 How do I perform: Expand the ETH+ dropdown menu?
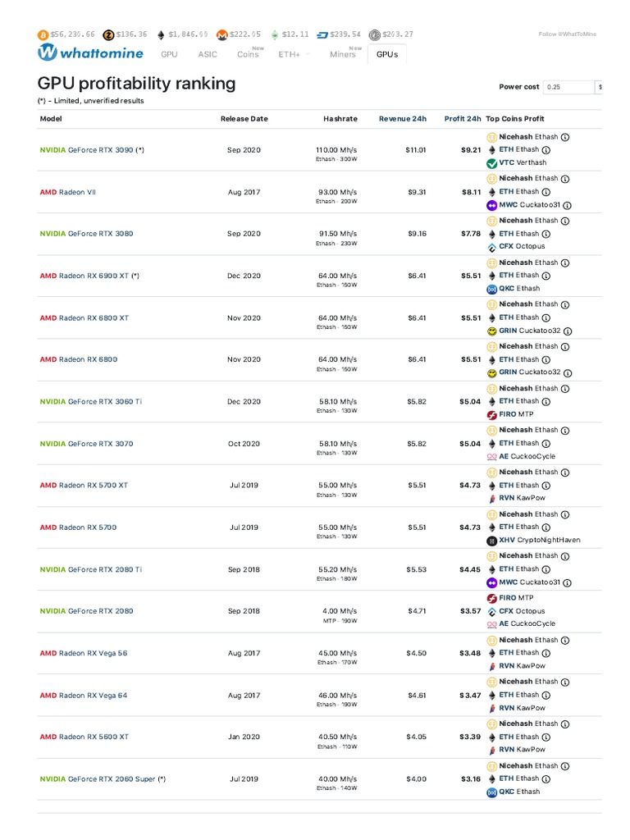294,54
